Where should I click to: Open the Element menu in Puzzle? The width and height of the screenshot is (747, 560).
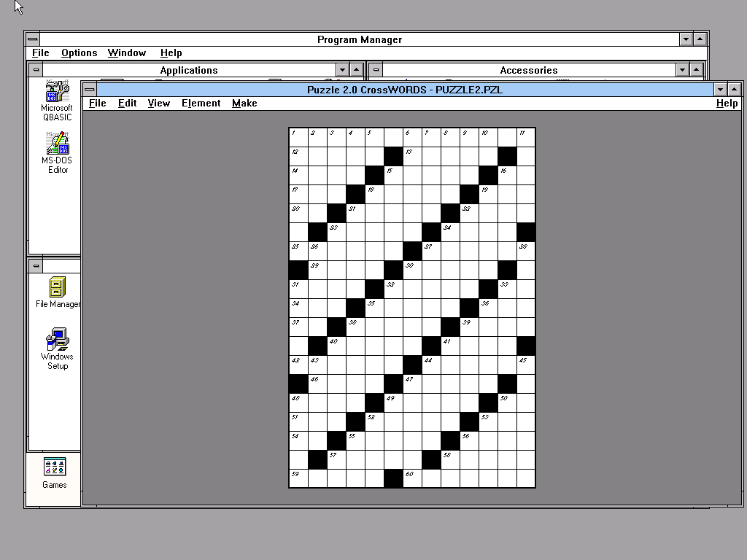click(201, 103)
